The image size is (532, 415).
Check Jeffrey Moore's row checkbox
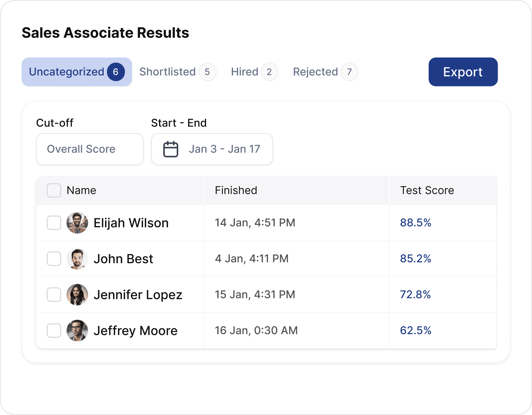click(54, 331)
